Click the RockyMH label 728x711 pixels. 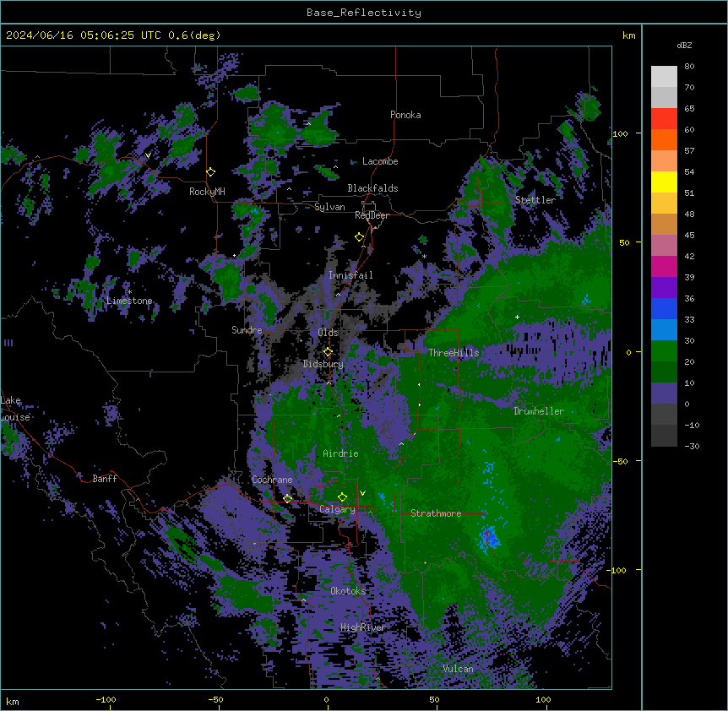[207, 192]
